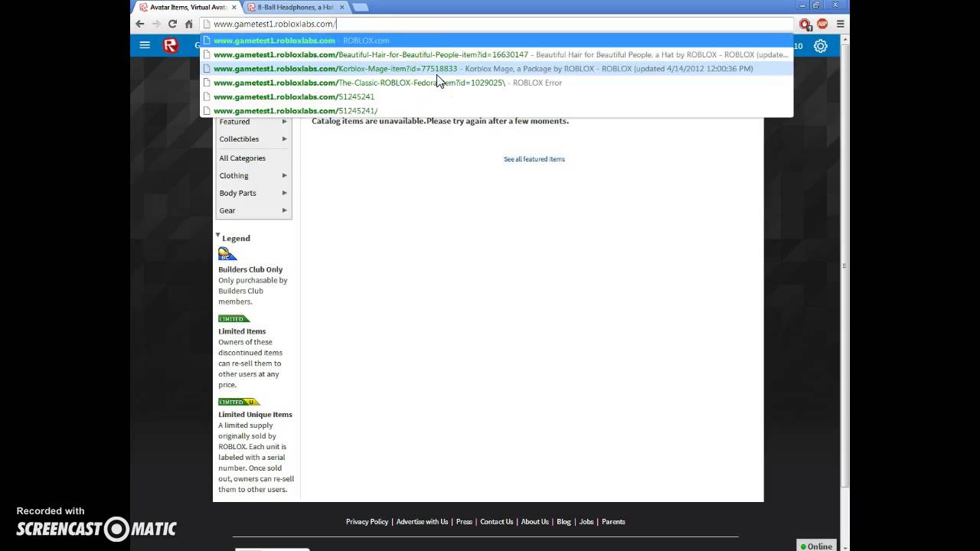
Task: Select the suggestion ending in 51245241 without slash
Action: coord(496,96)
